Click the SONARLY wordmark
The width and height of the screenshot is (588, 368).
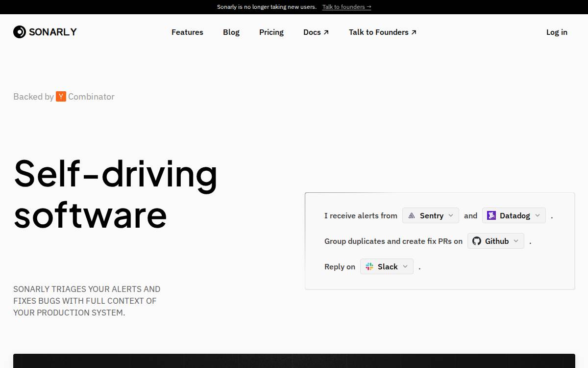(x=53, y=32)
